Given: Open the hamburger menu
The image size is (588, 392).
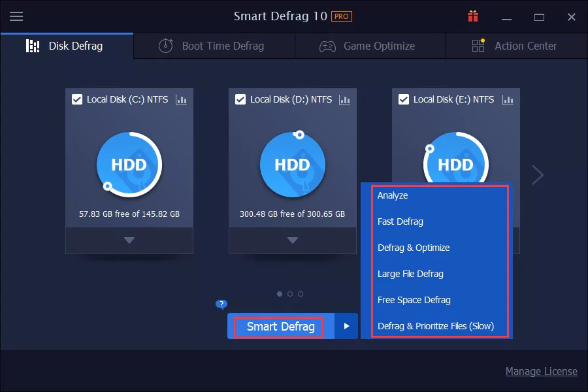Looking at the screenshot, I should coord(16,16).
